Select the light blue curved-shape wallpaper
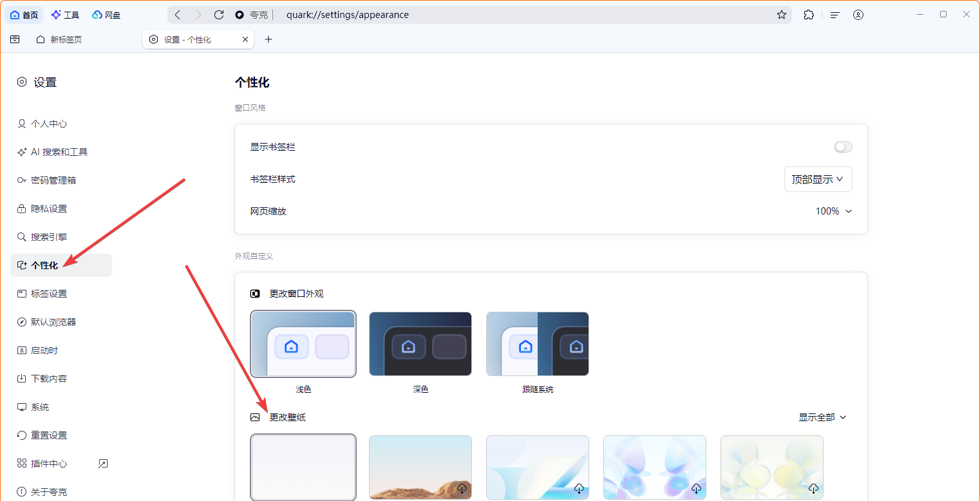This screenshot has height=501, width=980. pos(538,468)
